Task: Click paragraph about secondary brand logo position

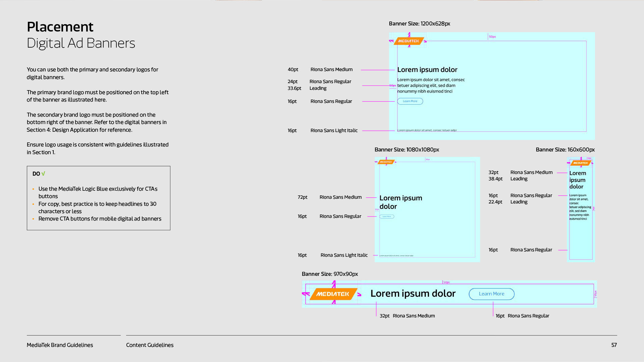Action: (97, 122)
